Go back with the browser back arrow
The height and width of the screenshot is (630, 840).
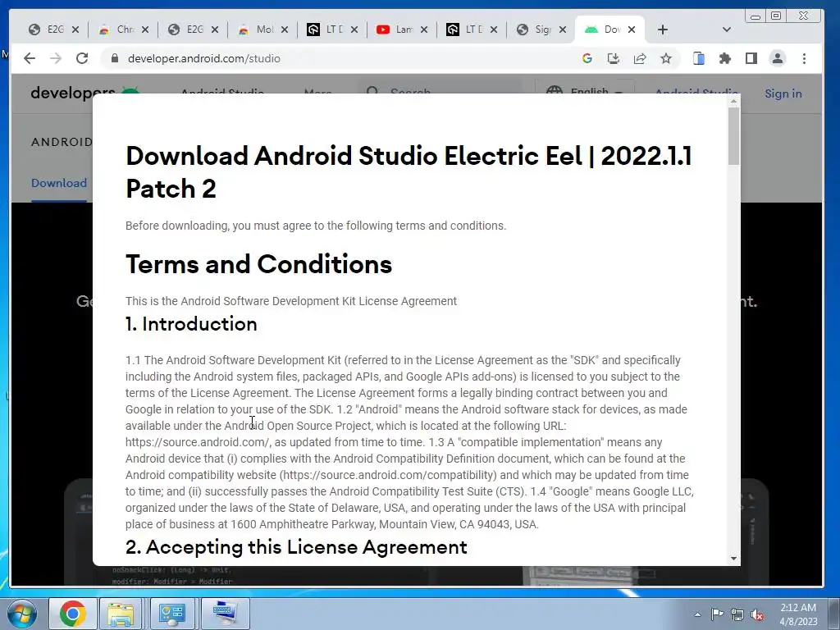pos(30,58)
